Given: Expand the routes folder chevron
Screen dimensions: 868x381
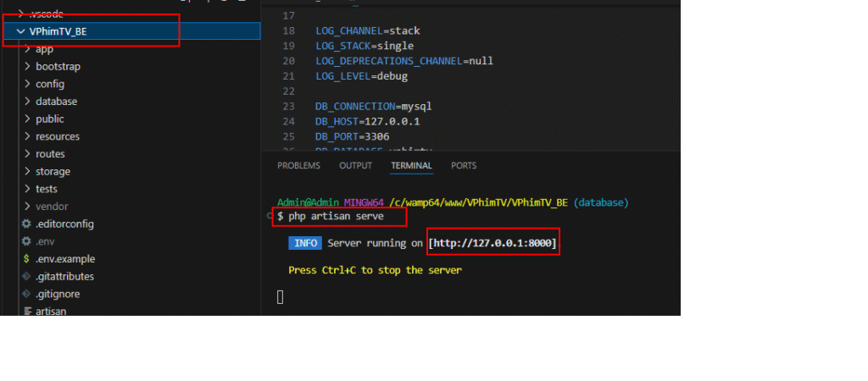Looking at the screenshot, I should pyautogui.click(x=27, y=154).
